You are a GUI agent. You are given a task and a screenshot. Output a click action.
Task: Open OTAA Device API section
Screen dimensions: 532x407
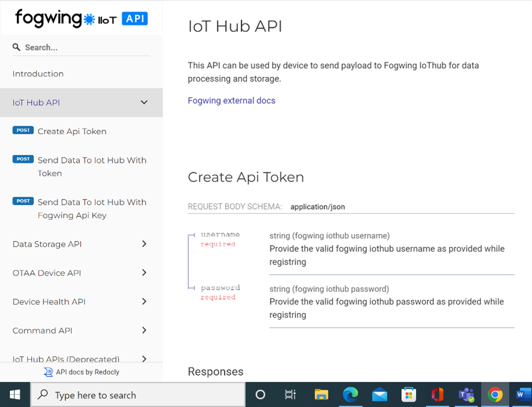click(47, 273)
